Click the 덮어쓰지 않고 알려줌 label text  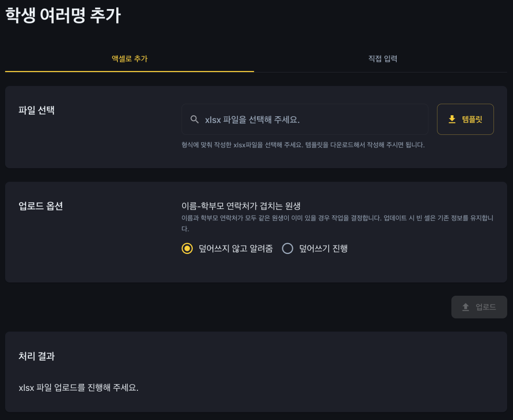236,249
